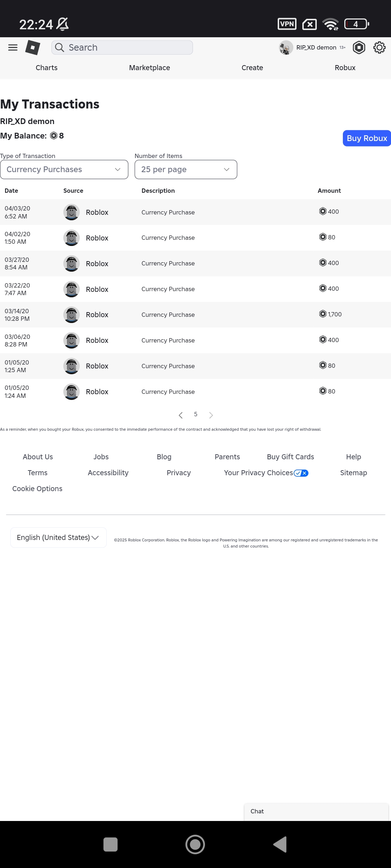Go to the Marketplace tab
This screenshot has height=868, width=391.
coord(150,68)
